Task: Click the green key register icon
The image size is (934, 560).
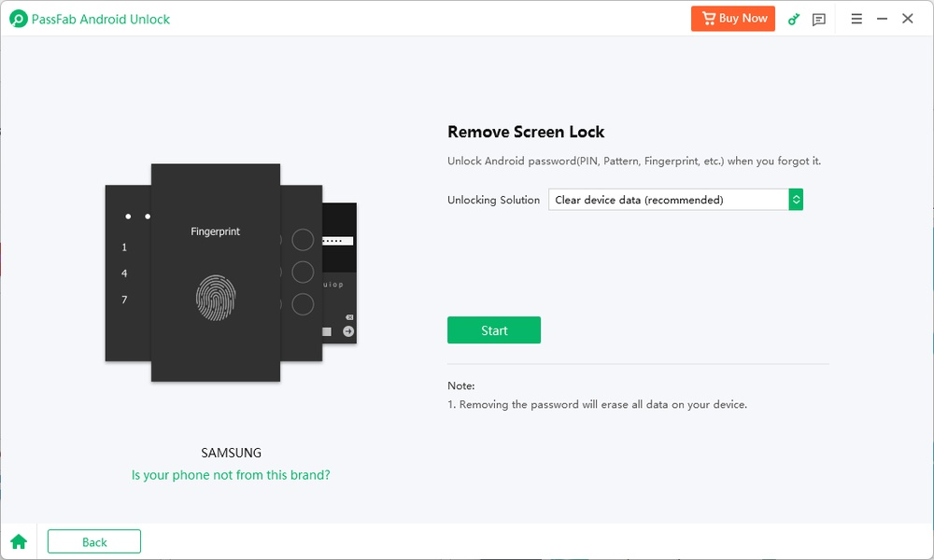Action: point(794,19)
